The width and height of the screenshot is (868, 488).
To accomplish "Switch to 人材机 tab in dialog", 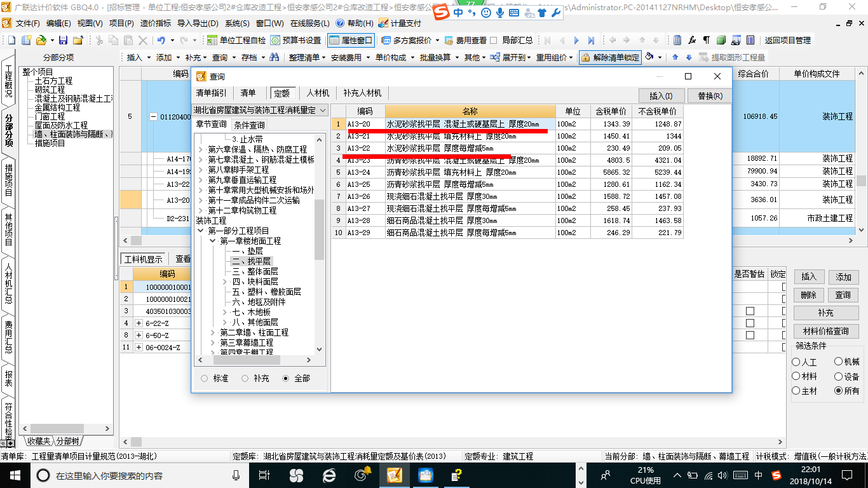I will pos(317,93).
